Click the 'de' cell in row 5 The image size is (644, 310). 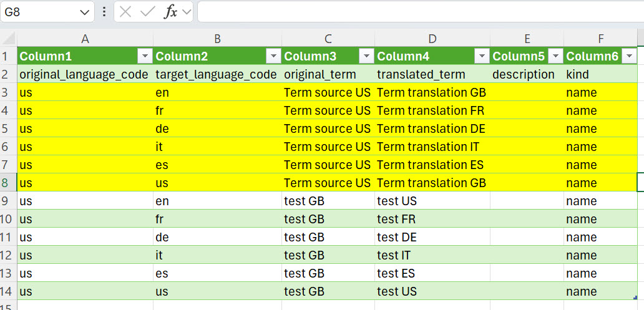[x=217, y=128]
